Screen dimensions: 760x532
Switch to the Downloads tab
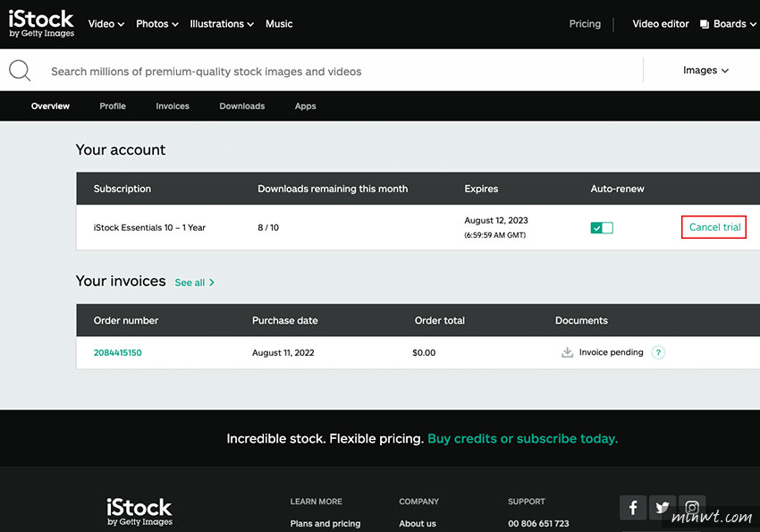pos(242,106)
